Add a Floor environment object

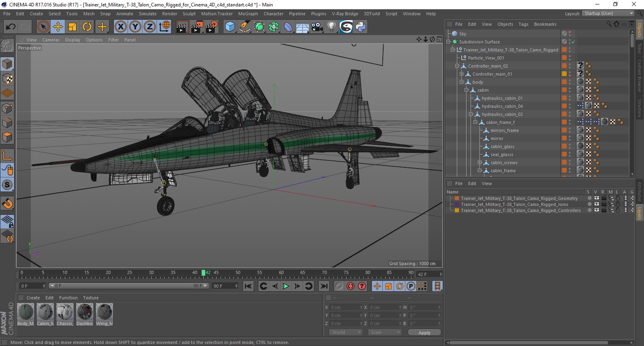click(x=302, y=27)
